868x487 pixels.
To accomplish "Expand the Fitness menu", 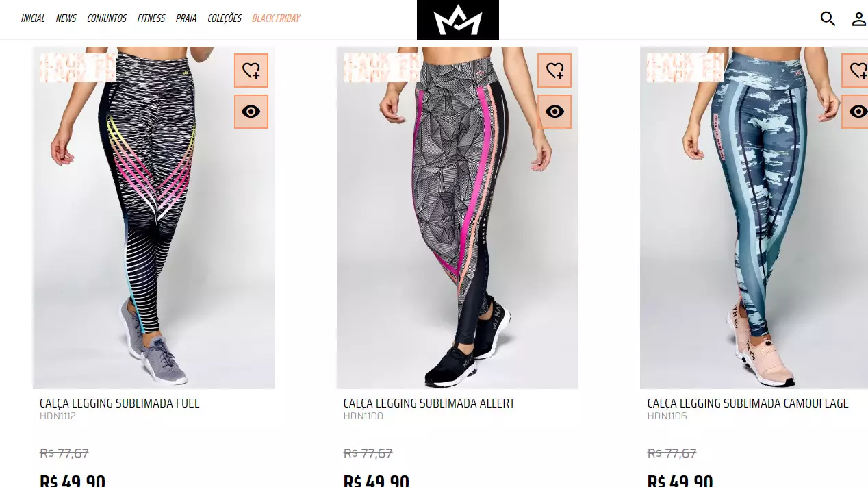I will pos(151,18).
